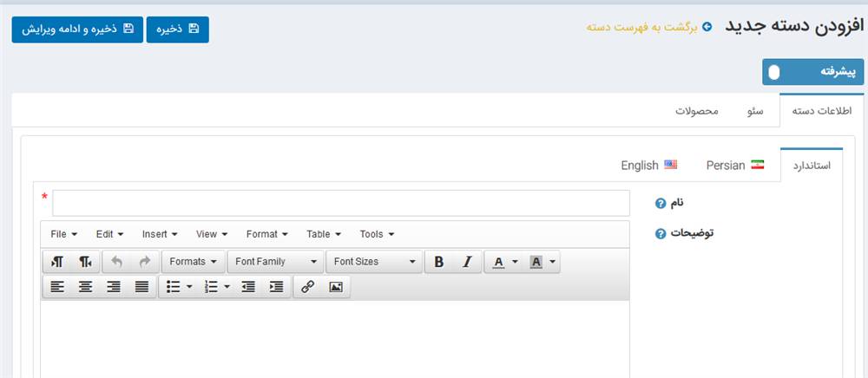Open the Font Sizes dropdown

(x=374, y=262)
